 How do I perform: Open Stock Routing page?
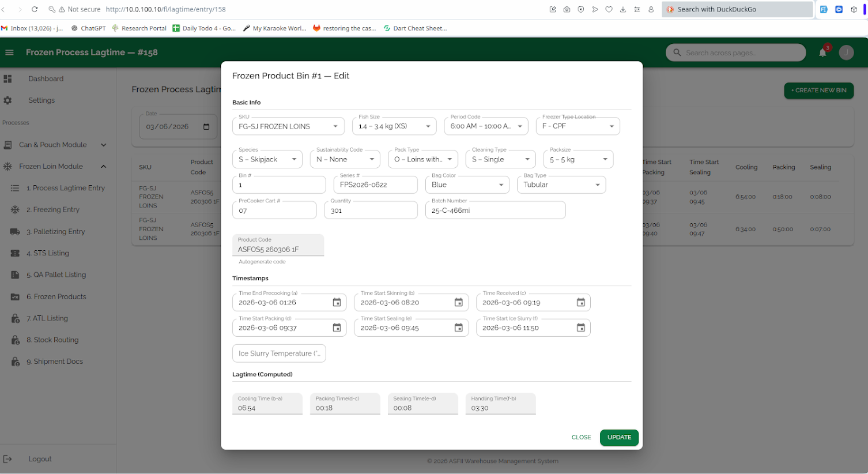52,340
